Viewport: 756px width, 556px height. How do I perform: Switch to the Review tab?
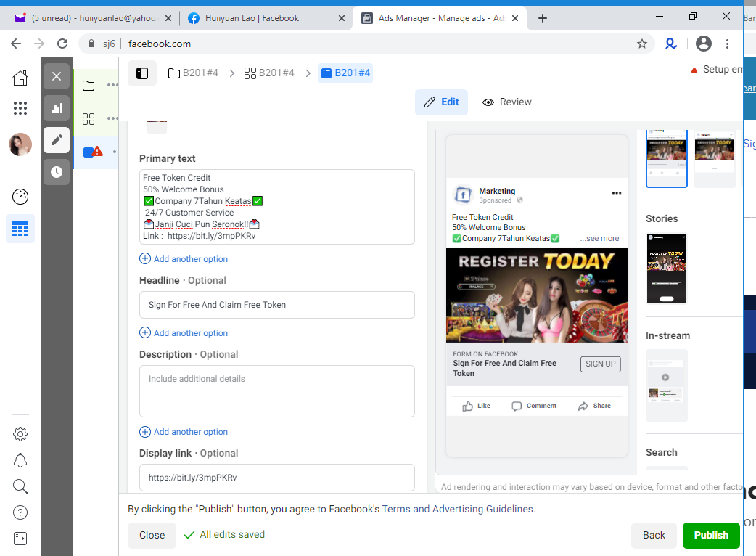click(506, 102)
